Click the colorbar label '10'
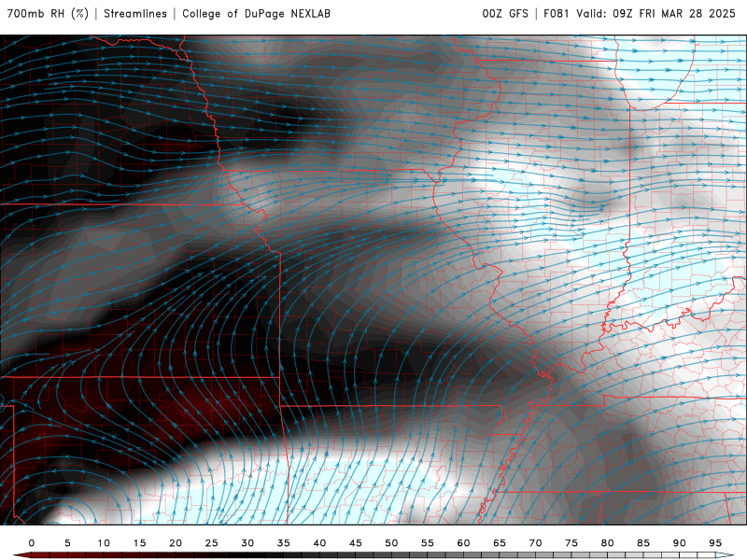The width and height of the screenshot is (747, 560). click(104, 543)
